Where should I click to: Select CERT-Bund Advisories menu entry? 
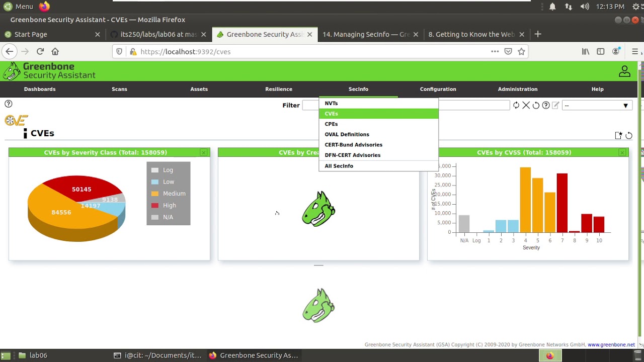[x=378, y=145]
